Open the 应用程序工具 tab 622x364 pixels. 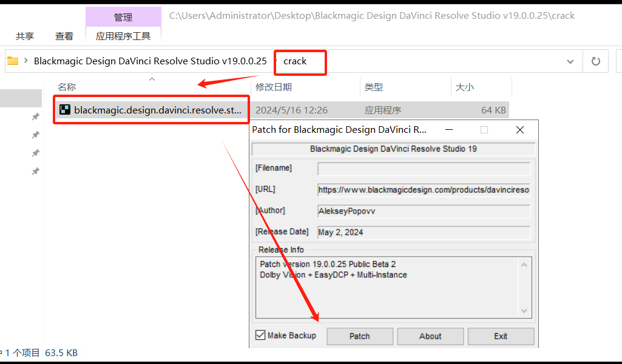click(x=123, y=36)
